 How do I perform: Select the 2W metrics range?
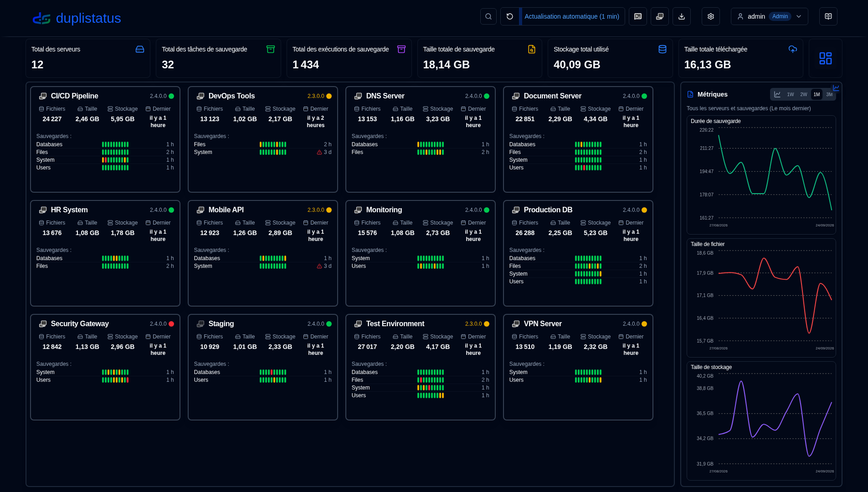tap(804, 94)
